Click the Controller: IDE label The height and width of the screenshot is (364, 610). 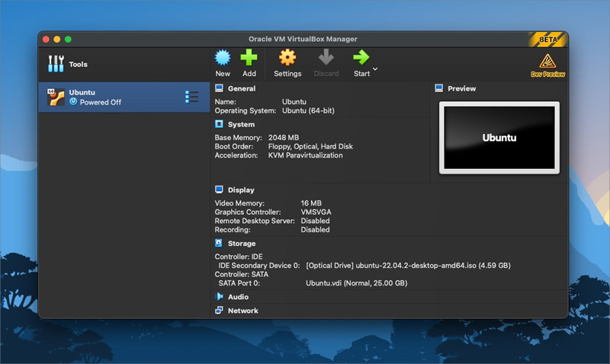[x=239, y=257]
